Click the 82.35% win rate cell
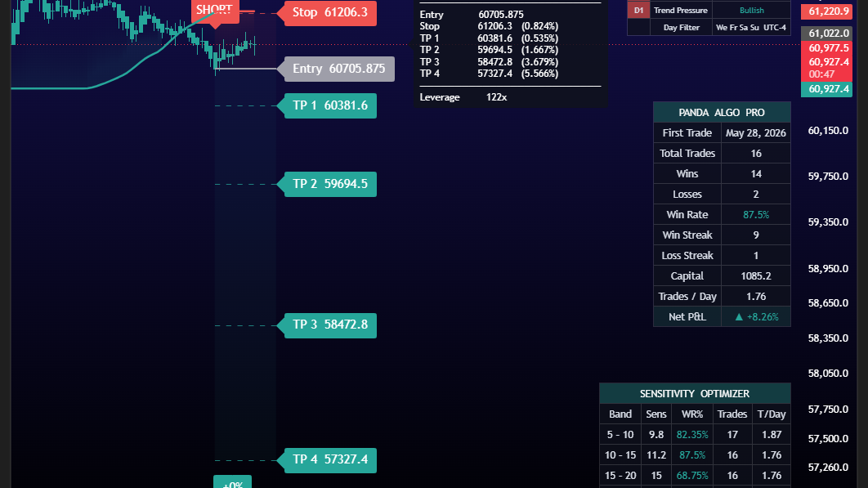The image size is (868, 488). 692,435
